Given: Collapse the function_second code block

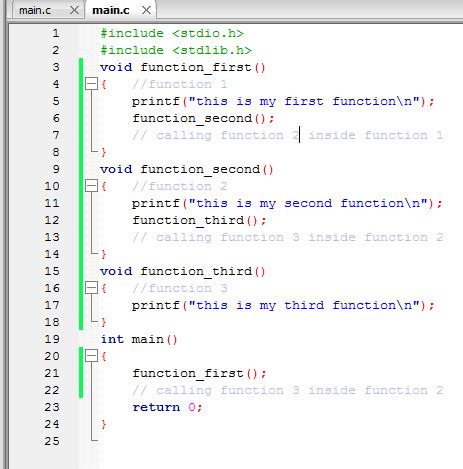Looking at the screenshot, I should pos(91,186).
